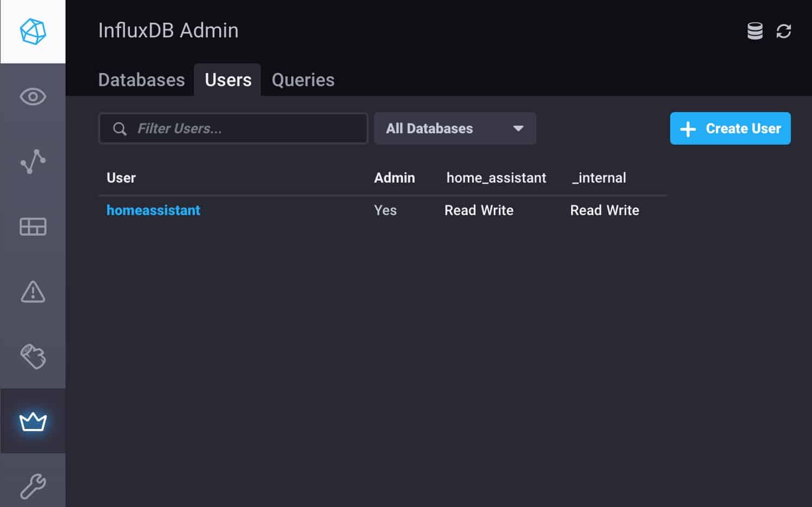Click Read Write under home_assistant column
This screenshot has height=507, width=812.
tap(479, 210)
